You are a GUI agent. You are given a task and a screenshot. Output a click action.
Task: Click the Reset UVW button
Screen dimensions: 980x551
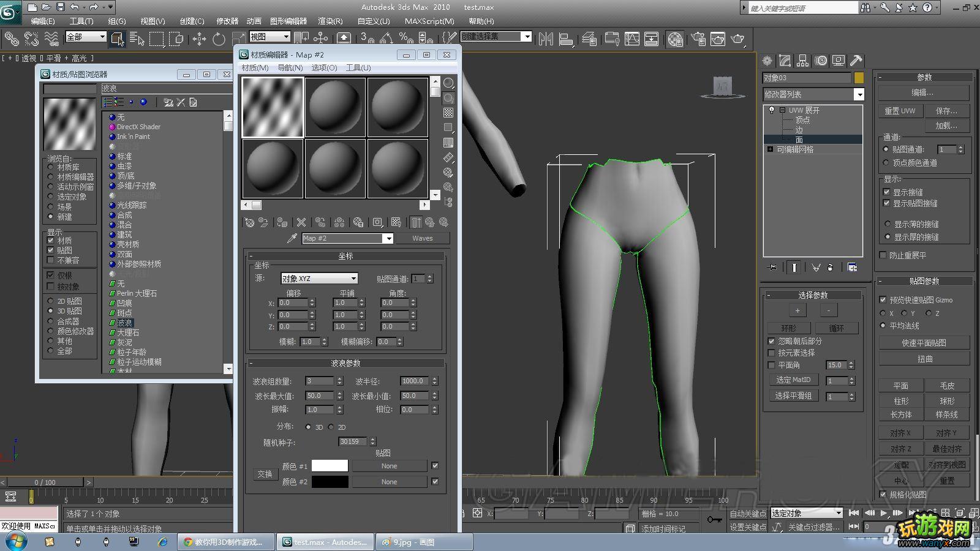coord(900,111)
